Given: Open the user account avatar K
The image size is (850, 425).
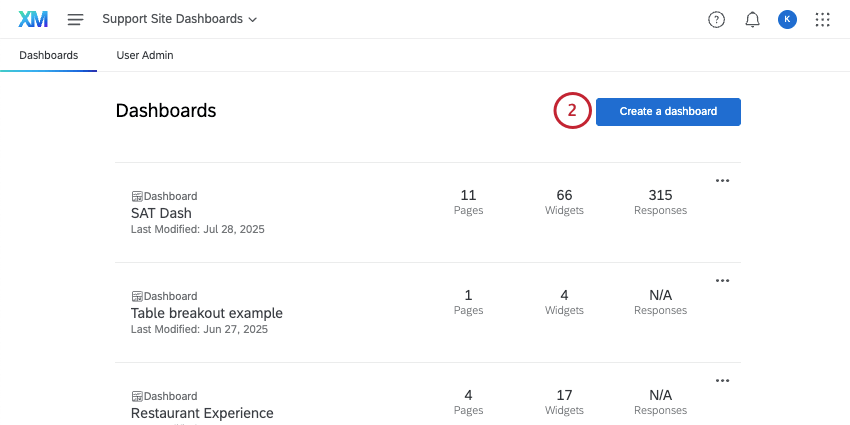Looking at the screenshot, I should pos(787,19).
